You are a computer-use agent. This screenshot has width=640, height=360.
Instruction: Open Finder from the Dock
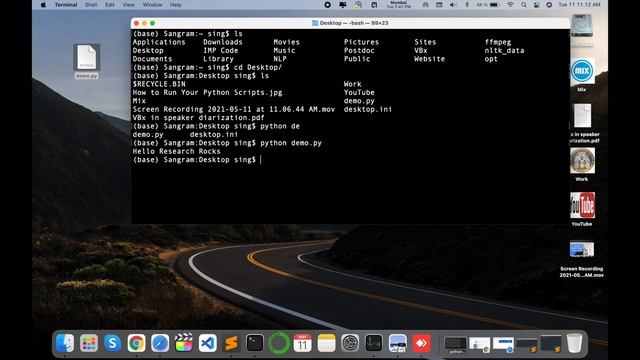point(65,343)
